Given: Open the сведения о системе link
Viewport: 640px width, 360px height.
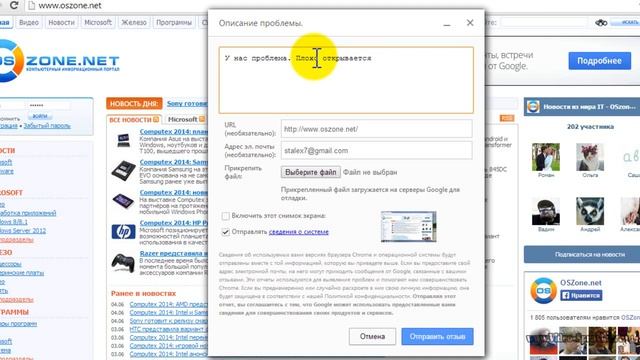Looking at the screenshot, I should (x=298, y=232).
